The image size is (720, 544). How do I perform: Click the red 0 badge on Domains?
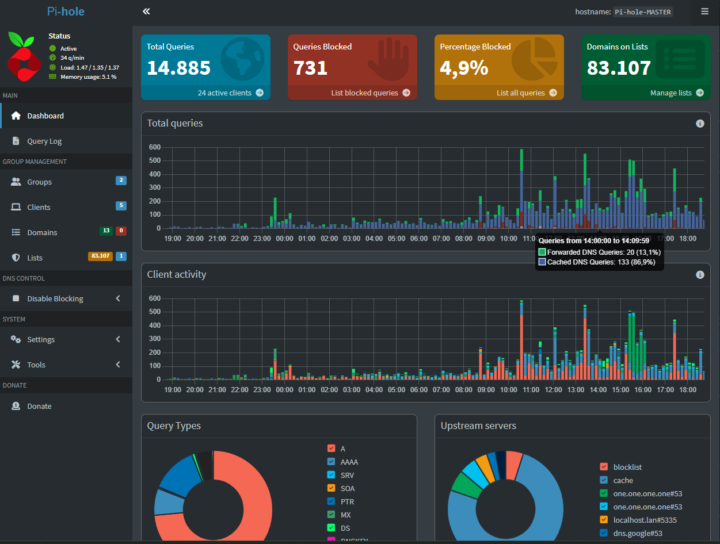121,230
